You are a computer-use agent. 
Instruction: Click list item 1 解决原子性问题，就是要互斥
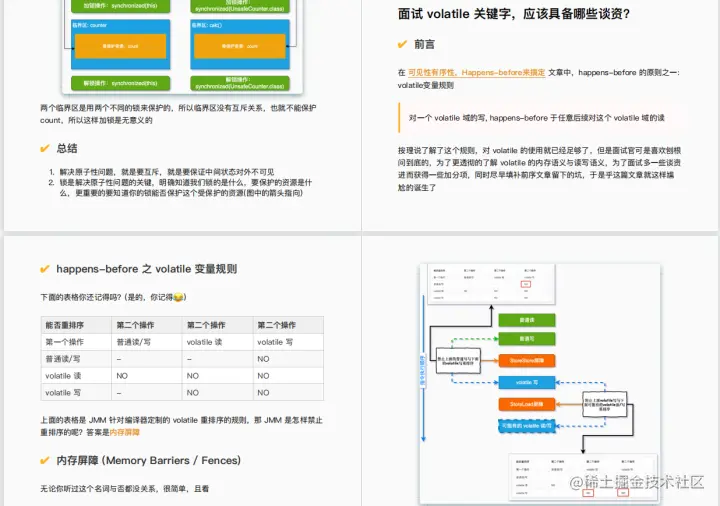pos(167,172)
